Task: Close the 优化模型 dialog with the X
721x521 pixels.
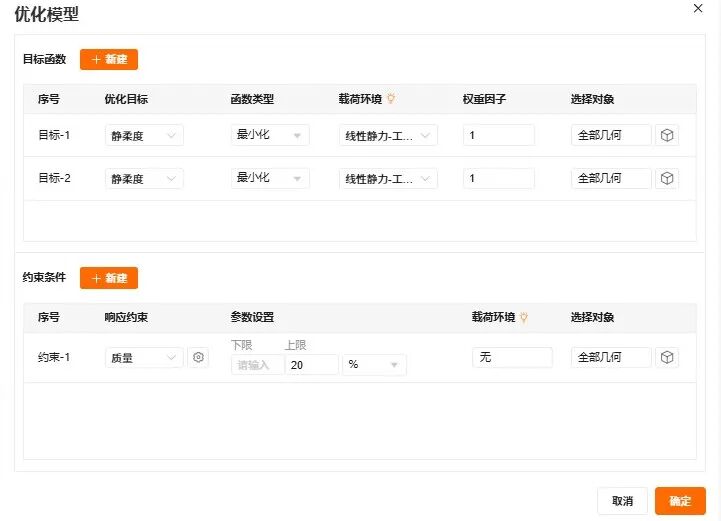Action: [x=698, y=8]
